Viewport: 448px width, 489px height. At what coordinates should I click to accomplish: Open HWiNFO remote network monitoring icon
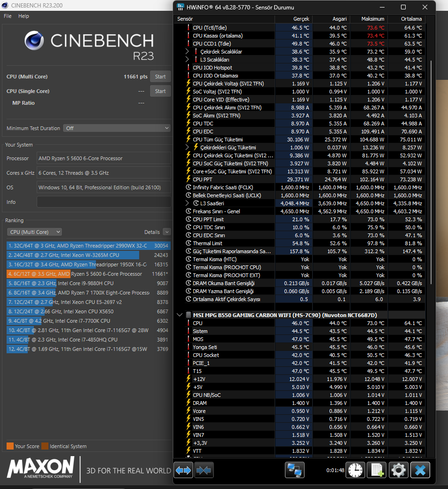[x=294, y=470]
